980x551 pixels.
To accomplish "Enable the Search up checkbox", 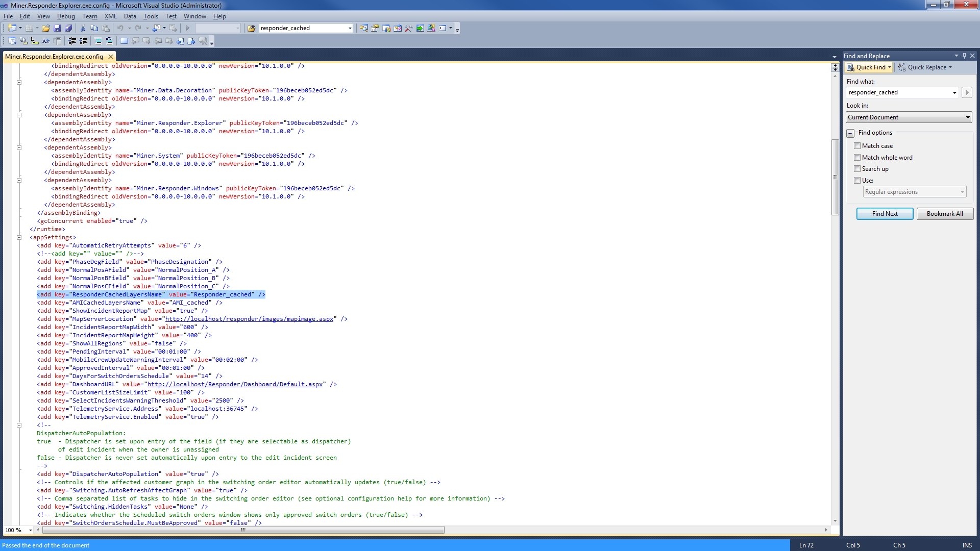I will (859, 168).
